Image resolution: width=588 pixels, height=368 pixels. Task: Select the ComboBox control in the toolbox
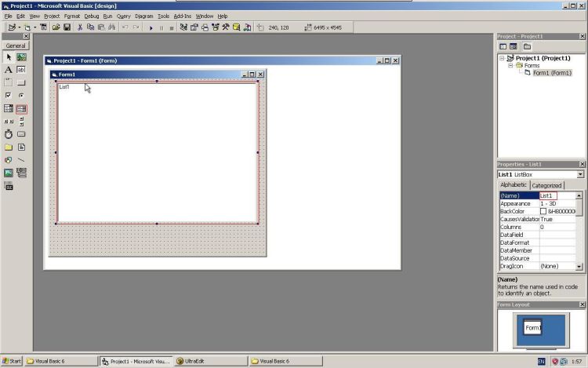9,108
